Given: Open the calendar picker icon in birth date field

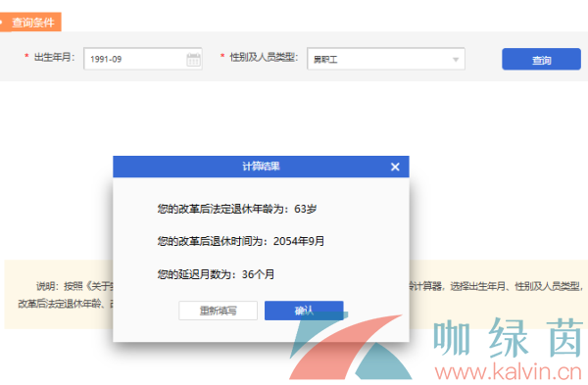Looking at the screenshot, I should click(193, 59).
